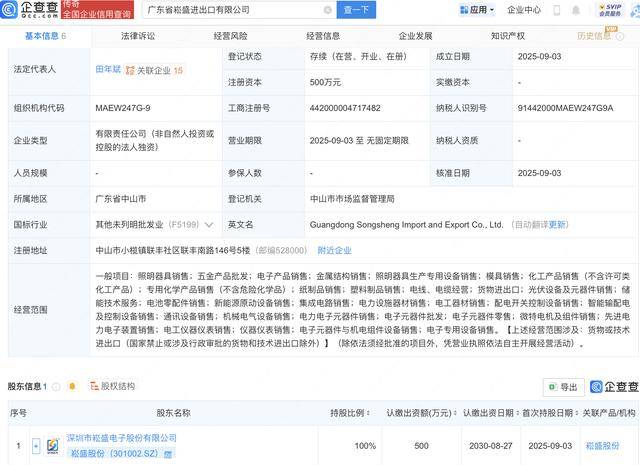Switch to the 基本信息 tab

click(45, 36)
